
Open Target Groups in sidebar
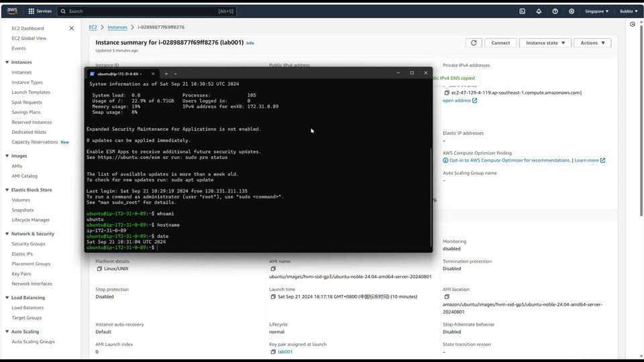(x=26, y=318)
